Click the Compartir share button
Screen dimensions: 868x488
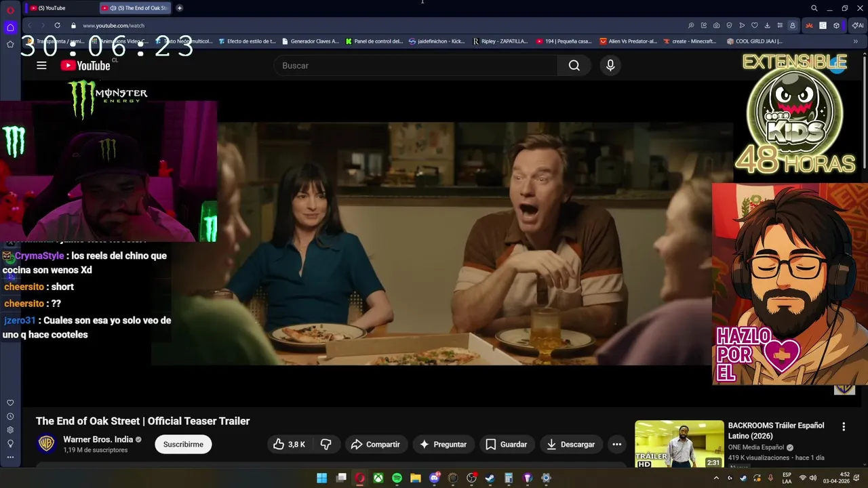[376, 445]
